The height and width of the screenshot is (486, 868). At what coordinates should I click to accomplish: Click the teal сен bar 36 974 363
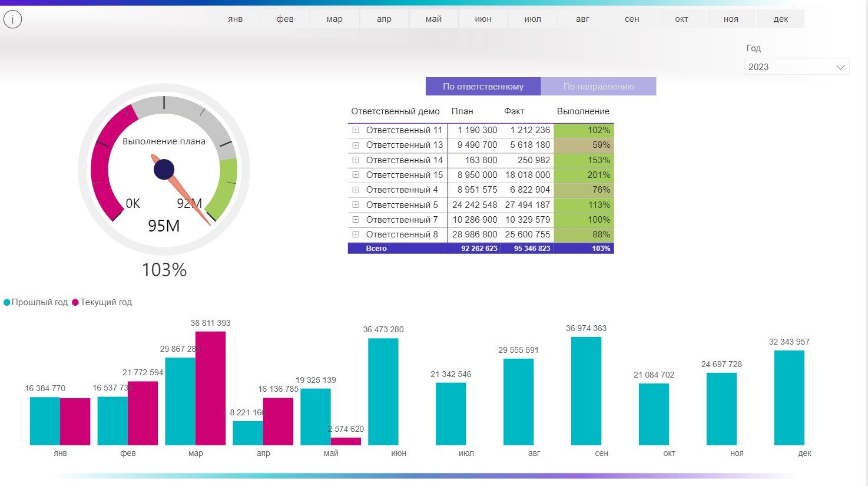point(586,391)
